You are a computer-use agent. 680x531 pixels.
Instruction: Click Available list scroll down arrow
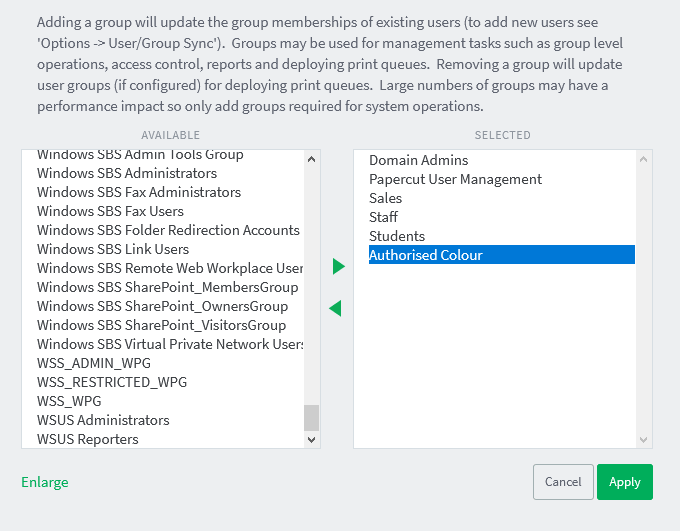(311, 439)
